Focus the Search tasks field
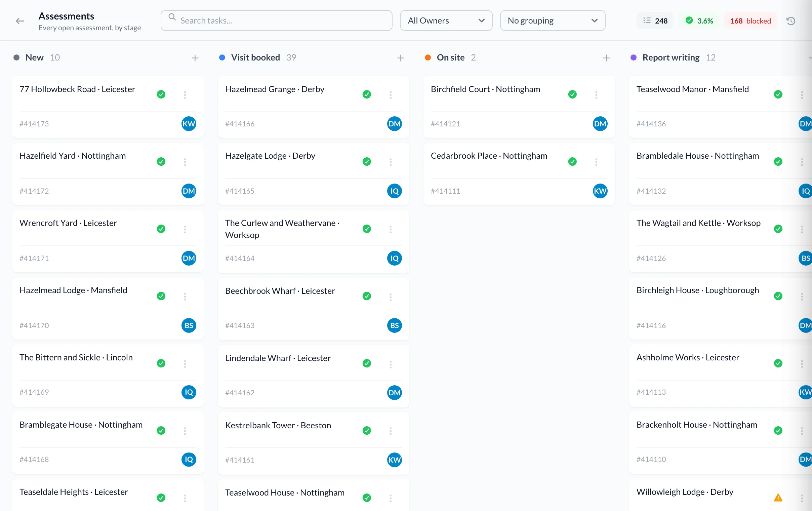812x511 pixels. coord(277,21)
